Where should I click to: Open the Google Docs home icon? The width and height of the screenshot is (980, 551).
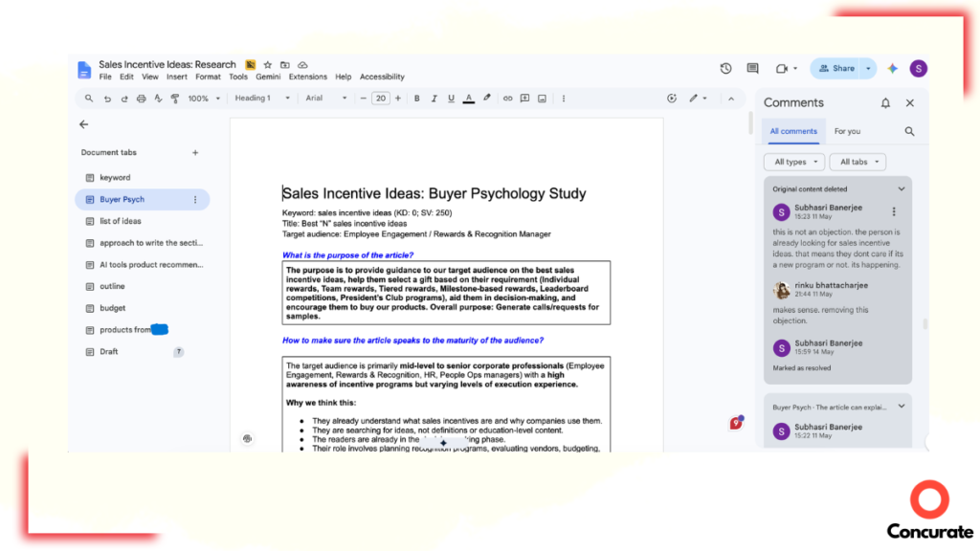[x=84, y=69]
